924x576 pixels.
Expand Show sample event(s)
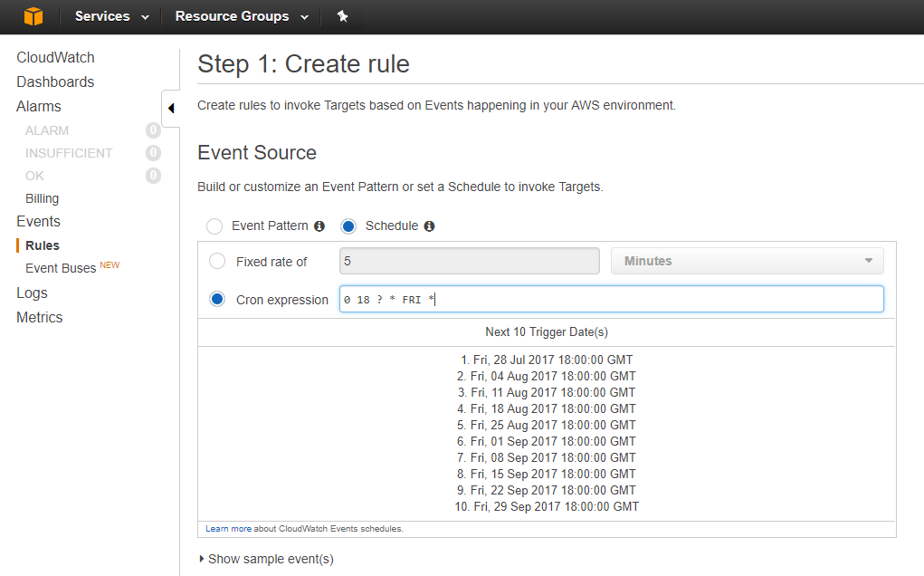(266, 559)
